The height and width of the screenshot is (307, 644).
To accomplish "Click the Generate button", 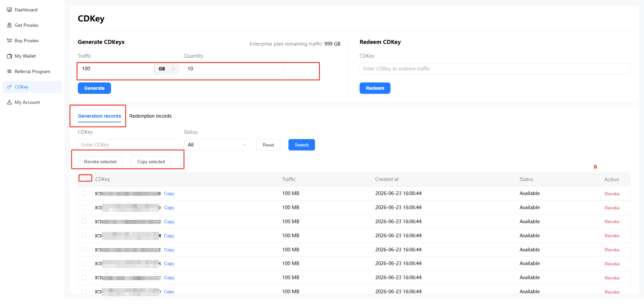I will click(94, 88).
